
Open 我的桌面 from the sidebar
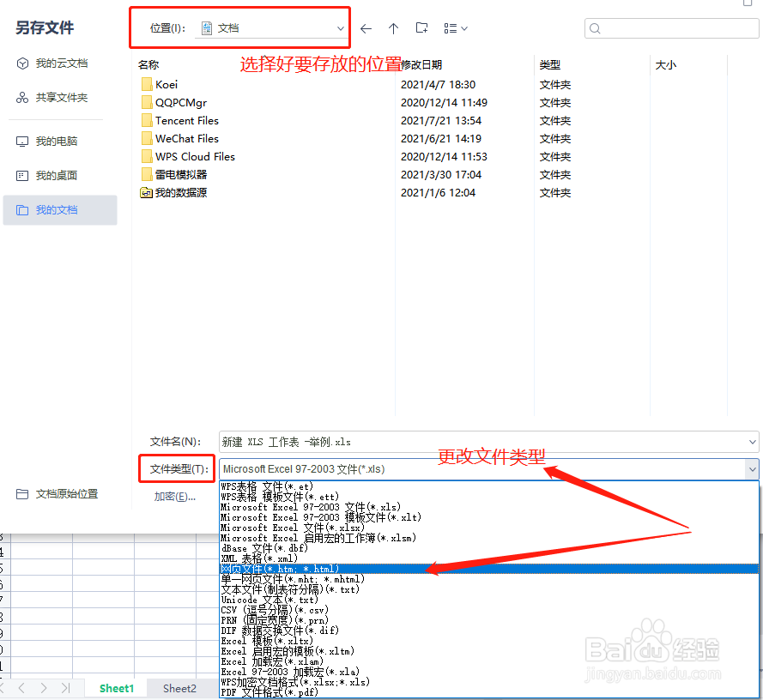pyautogui.click(x=55, y=175)
